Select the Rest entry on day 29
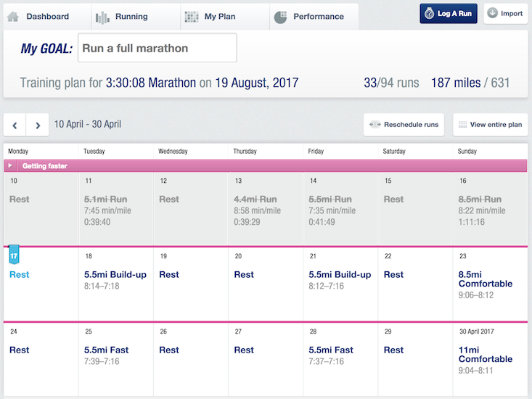The width and height of the screenshot is (532, 399). (x=393, y=350)
